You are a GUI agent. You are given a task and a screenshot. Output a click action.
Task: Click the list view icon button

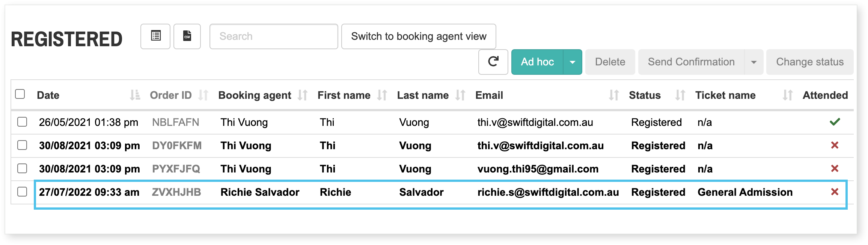tap(155, 36)
